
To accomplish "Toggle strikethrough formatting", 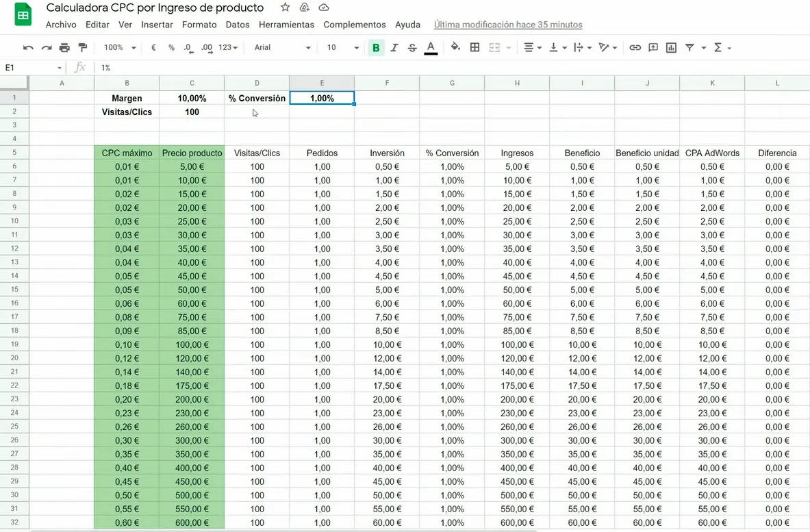I will click(412, 47).
